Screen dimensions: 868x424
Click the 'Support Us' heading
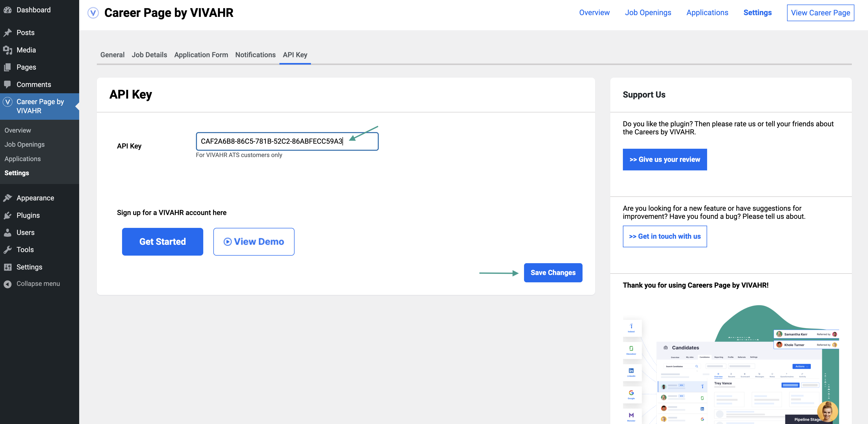[x=644, y=95]
